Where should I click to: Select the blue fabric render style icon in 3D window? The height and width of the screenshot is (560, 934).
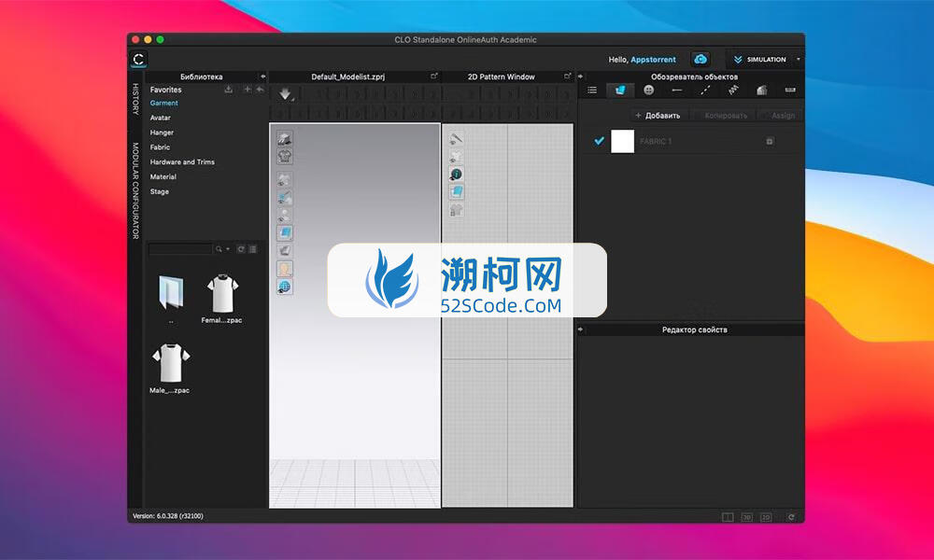(x=285, y=232)
